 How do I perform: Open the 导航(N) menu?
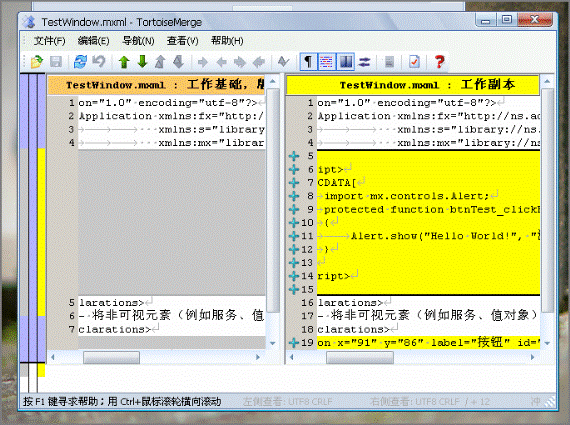click(x=138, y=41)
